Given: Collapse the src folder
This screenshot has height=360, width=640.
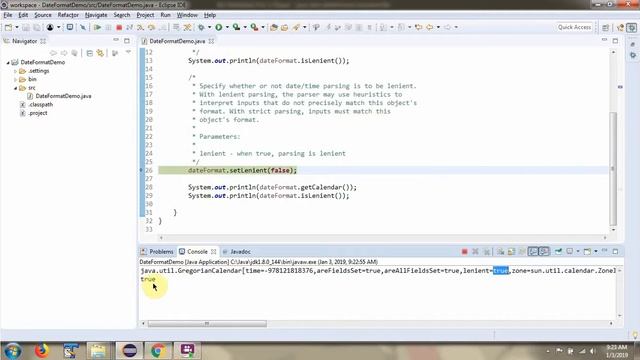Looking at the screenshot, I should point(16,88).
